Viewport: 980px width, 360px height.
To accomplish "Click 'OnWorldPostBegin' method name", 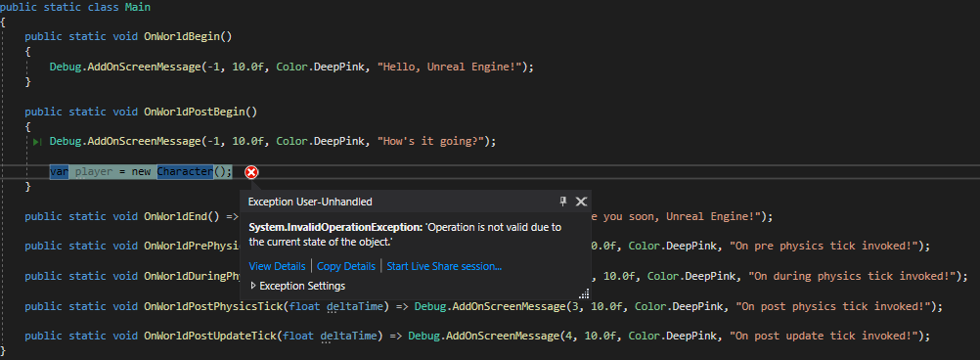I will [x=195, y=112].
